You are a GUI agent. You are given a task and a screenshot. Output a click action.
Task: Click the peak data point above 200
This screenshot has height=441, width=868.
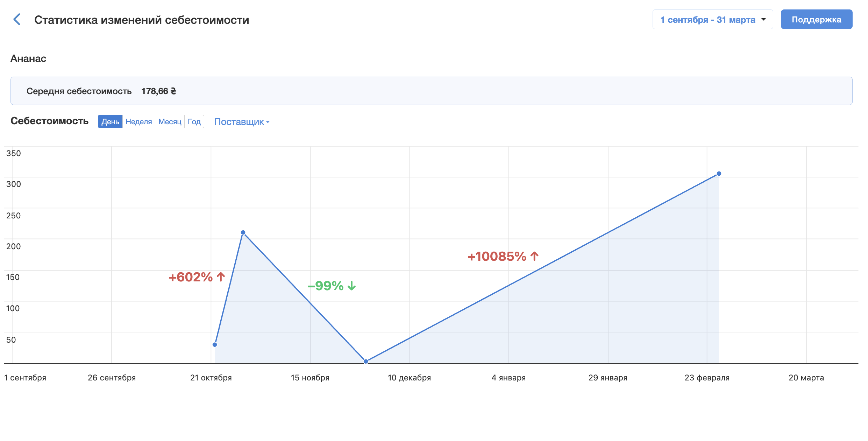(243, 233)
